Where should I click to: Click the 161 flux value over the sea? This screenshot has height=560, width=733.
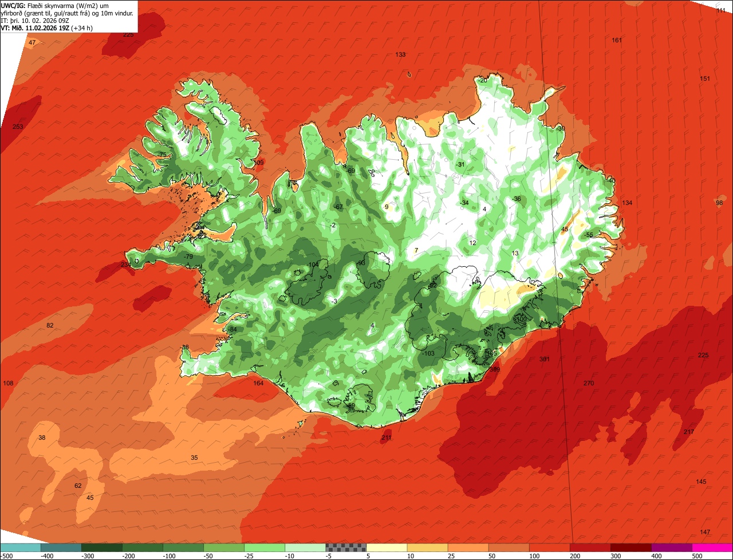point(617,40)
